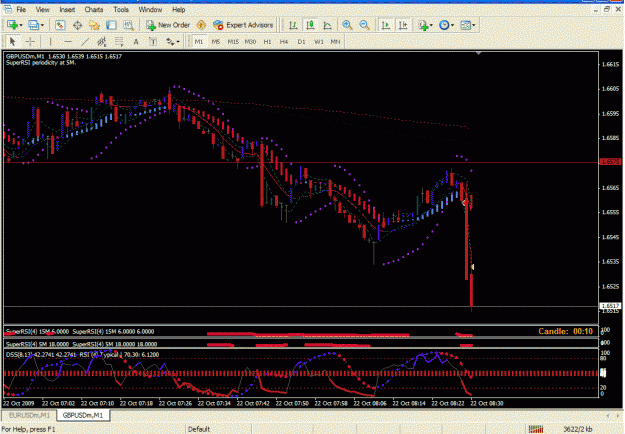Pick the Horizontal Line drawing tool
The image size is (625, 434).
68,41
